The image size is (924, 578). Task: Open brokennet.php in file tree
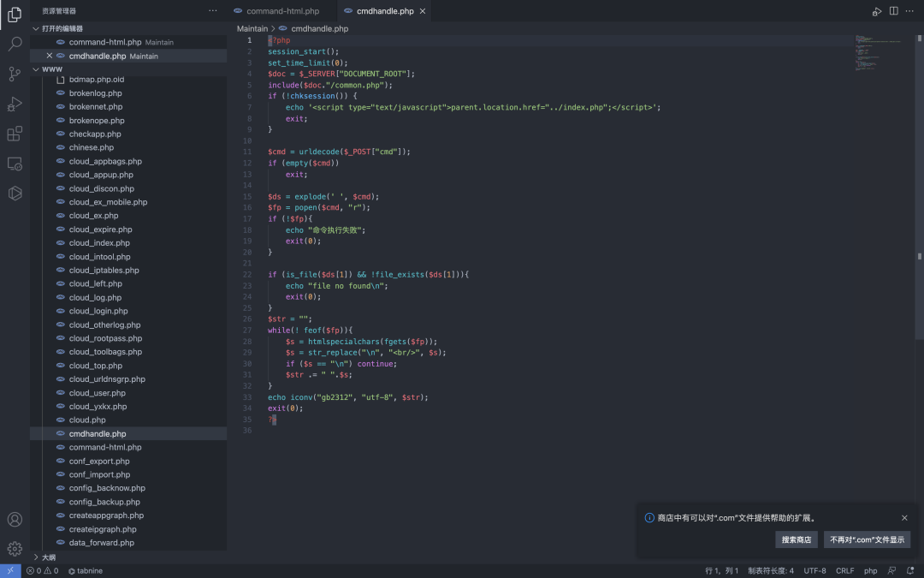tap(128, 107)
